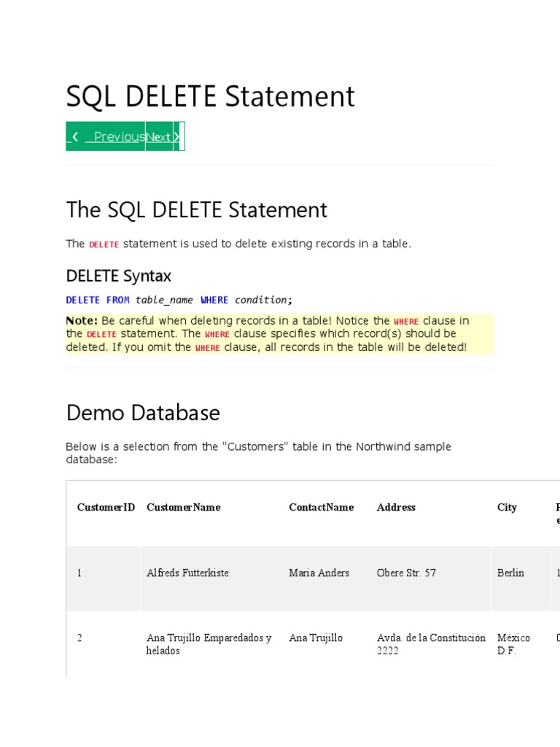Screen dimensions: 560x747
Task: Click the Ana Trujillo Emparedados y helados cell
Action: pyautogui.click(x=209, y=644)
